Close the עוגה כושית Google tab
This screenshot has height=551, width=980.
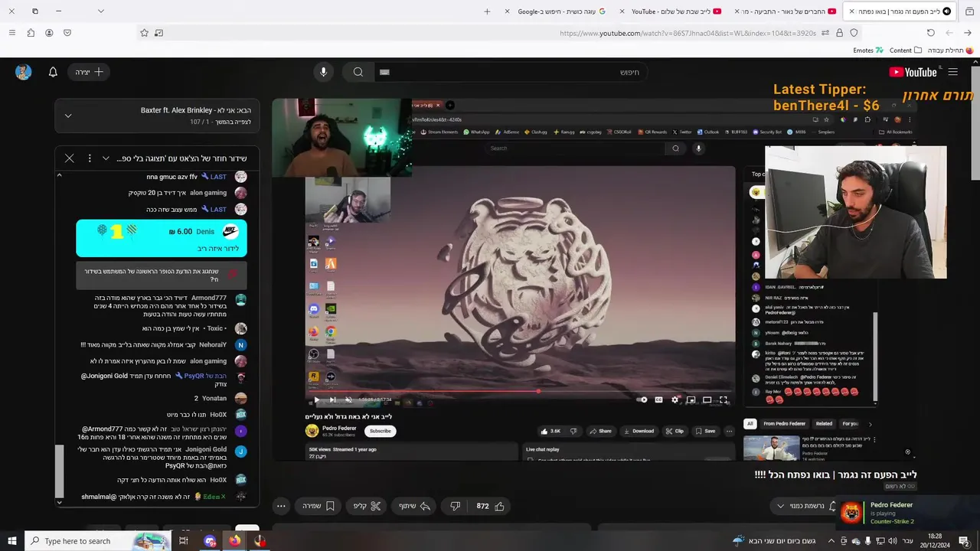tap(507, 11)
